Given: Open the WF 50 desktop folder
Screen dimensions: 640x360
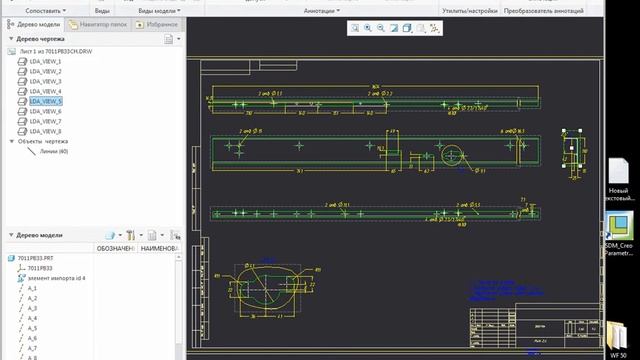Looking at the screenshot, I should click(618, 340).
